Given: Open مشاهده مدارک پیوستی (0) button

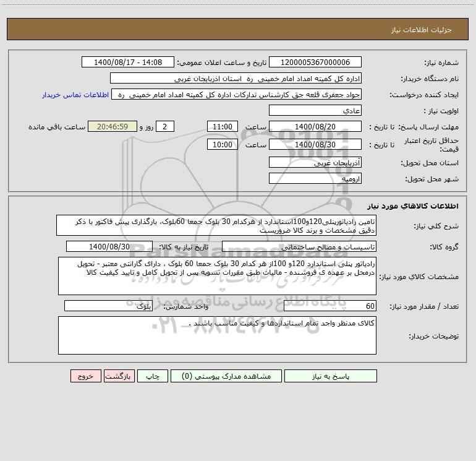Looking at the screenshot, I should (226, 376).
